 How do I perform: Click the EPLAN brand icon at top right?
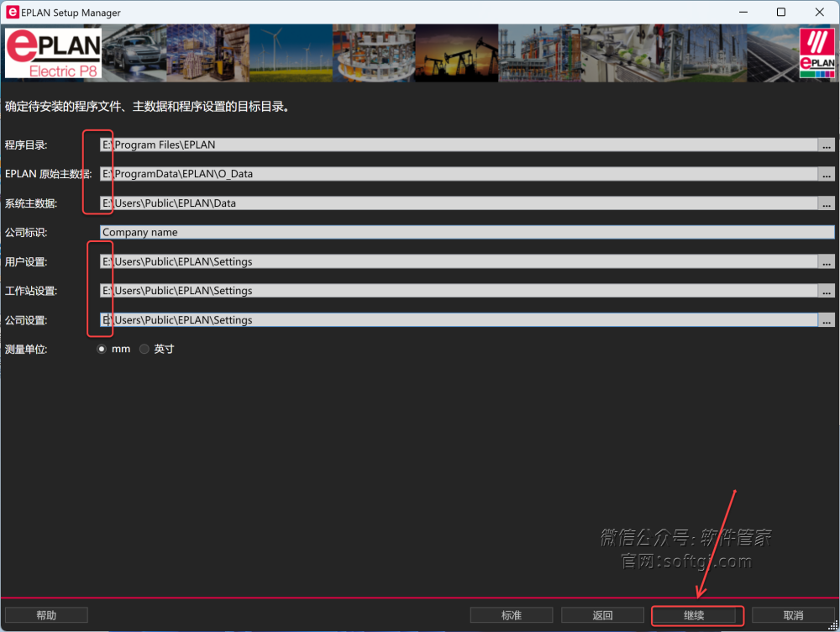click(x=816, y=54)
